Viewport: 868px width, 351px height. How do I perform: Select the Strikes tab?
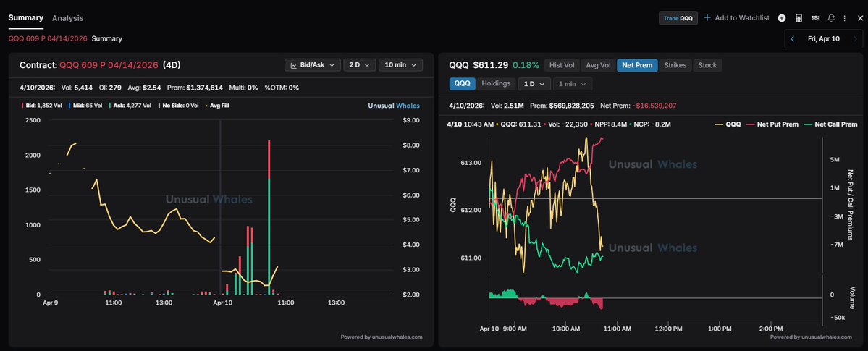pos(675,65)
